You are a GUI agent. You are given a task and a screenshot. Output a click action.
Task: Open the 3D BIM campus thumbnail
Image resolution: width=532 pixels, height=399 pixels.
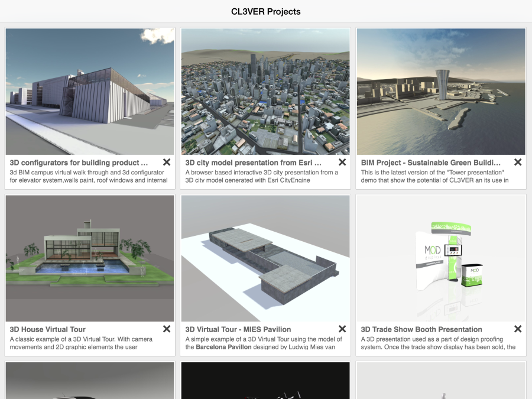(x=90, y=91)
